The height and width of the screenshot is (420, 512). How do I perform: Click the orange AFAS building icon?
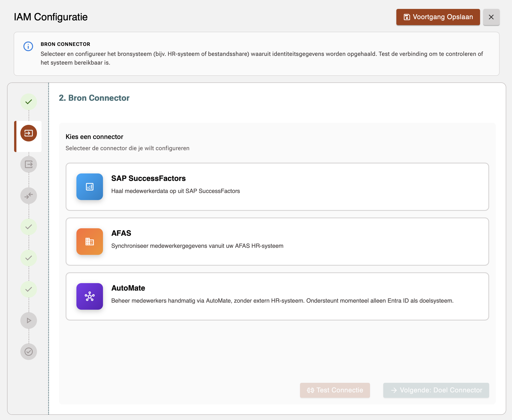(89, 241)
